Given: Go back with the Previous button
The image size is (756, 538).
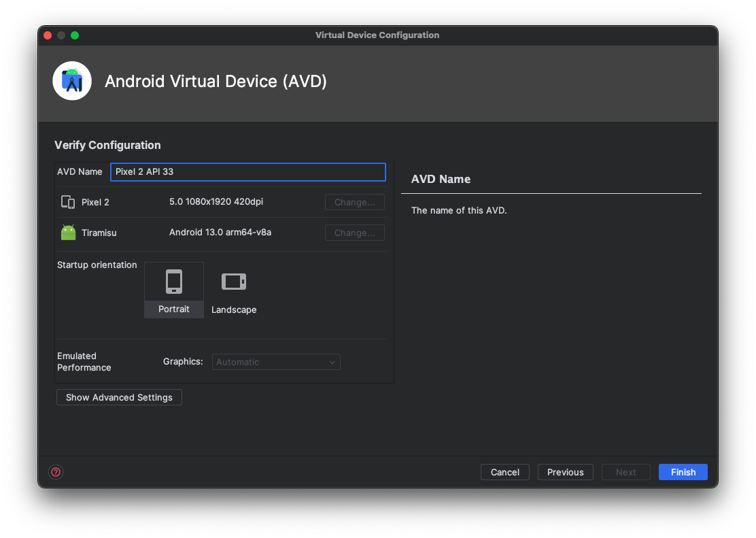Looking at the screenshot, I should 565,472.
